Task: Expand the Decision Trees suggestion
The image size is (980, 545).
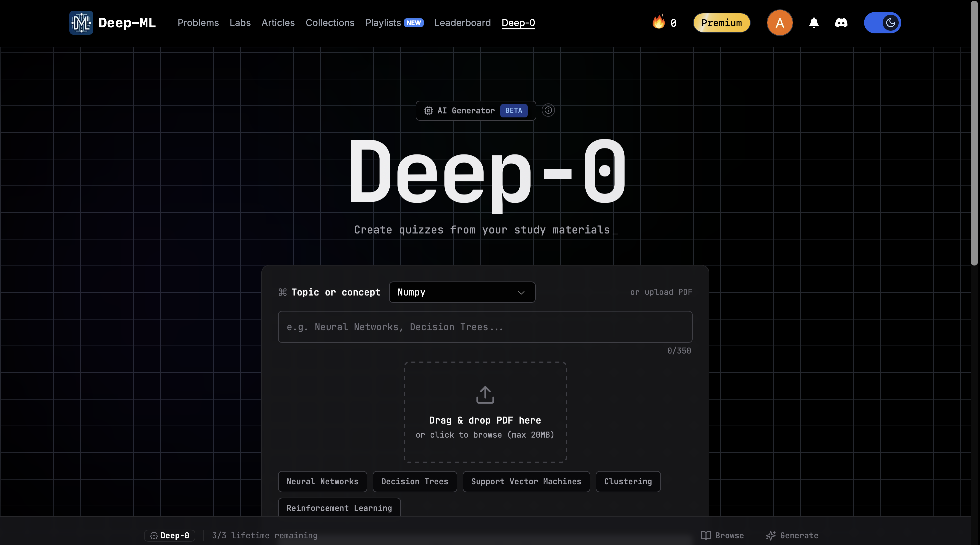Action: tap(414, 481)
